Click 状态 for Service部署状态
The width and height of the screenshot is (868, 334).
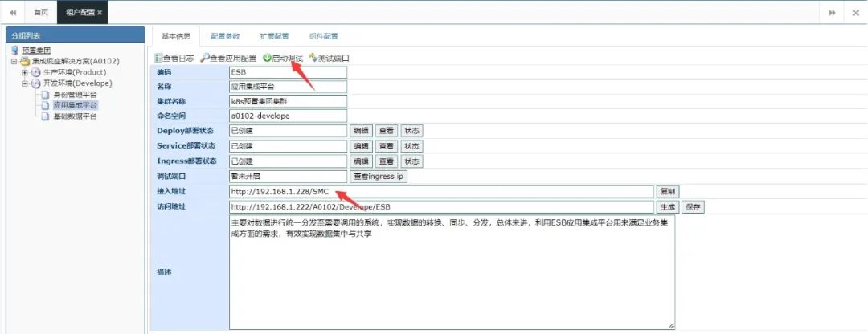[411, 146]
